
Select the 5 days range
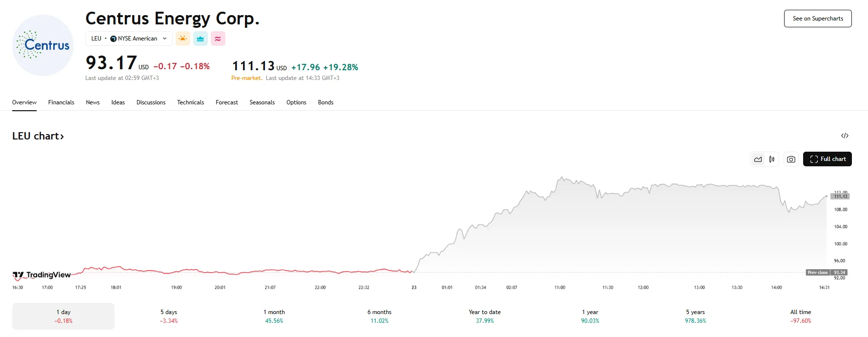tap(169, 316)
